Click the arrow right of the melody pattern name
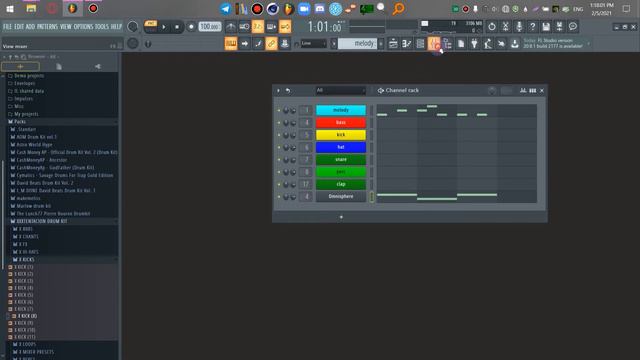Screen dimensions: 640x360 tap(381, 43)
